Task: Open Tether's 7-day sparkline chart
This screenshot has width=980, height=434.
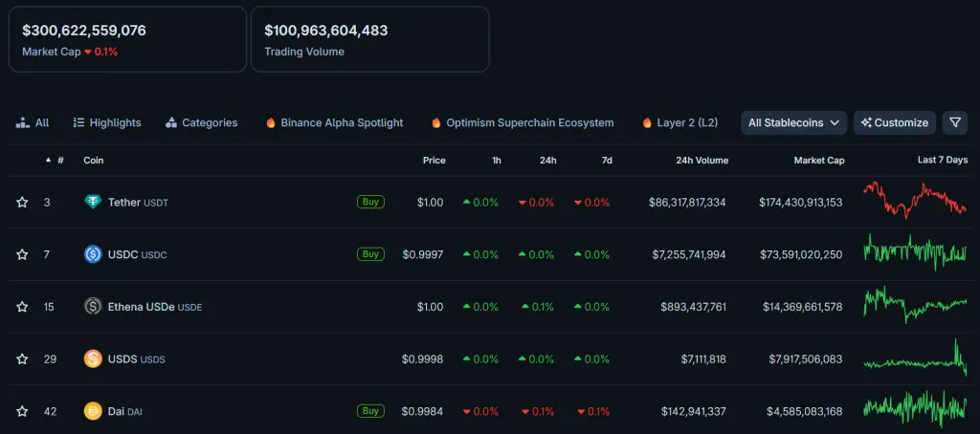Action: point(914,201)
